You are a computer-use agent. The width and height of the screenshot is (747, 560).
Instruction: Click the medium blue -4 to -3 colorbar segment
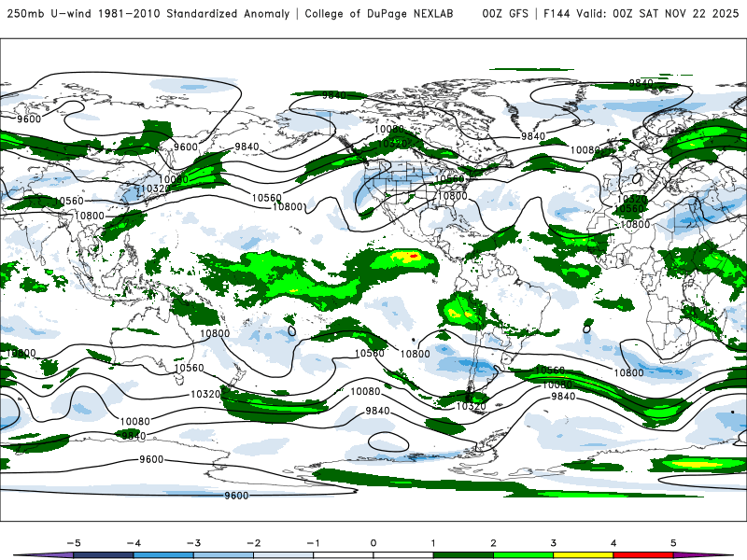163,555
